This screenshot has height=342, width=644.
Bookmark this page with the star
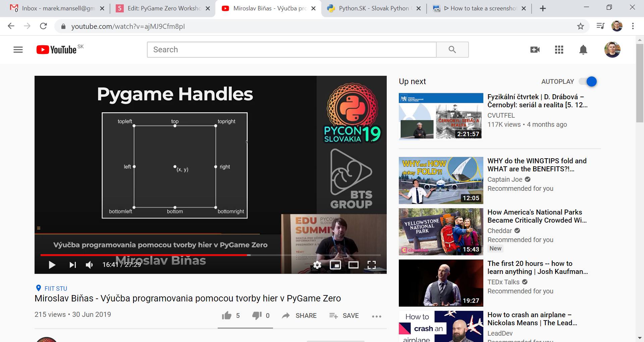click(x=581, y=26)
